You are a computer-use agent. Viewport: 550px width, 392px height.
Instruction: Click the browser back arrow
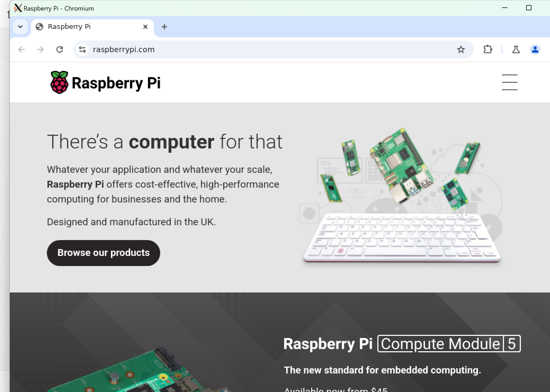click(x=22, y=49)
